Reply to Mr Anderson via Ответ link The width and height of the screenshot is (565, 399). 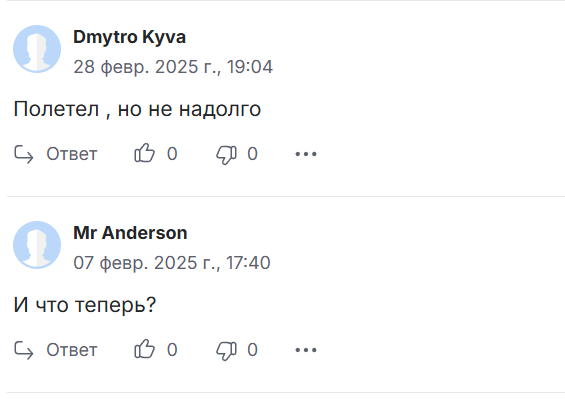coord(72,350)
